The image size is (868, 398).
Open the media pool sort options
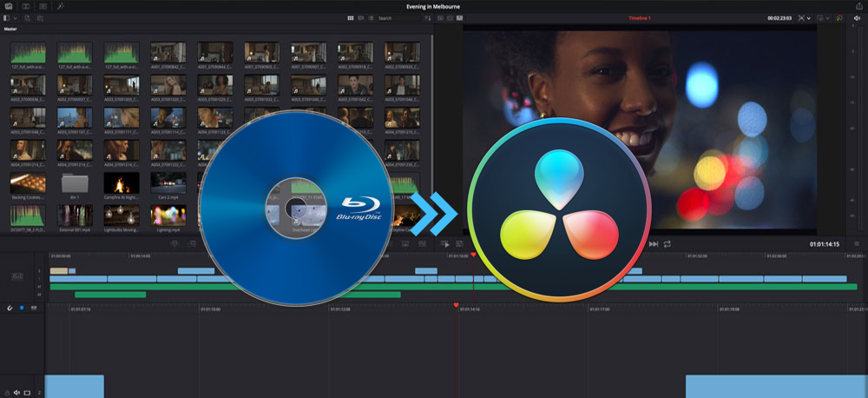tap(427, 18)
